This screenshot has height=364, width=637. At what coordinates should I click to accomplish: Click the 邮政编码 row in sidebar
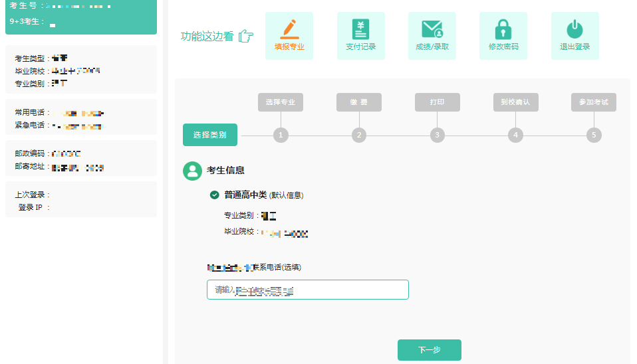click(x=48, y=154)
